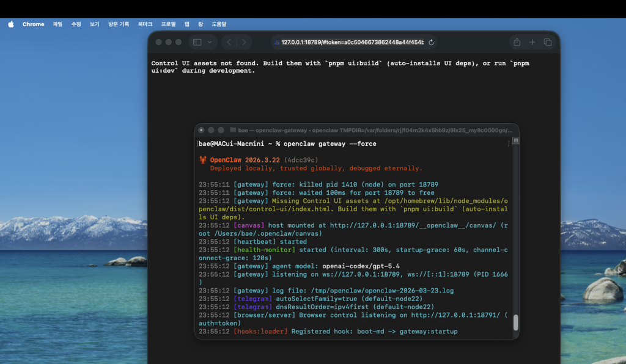Screen dimensions: 626x364
Task: Go forward with the browser forward arrow
Action: pos(244,42)
